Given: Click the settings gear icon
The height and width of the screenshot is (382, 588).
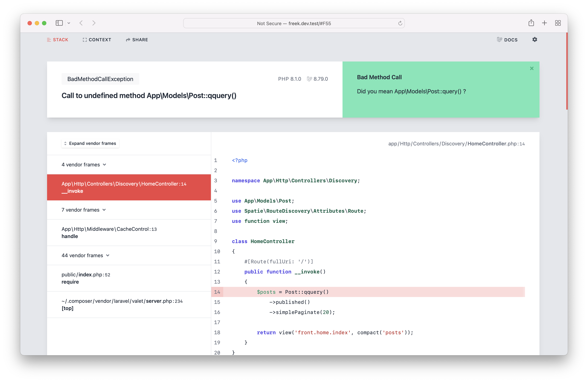Looking at the screenshot, I should [x=535, y=39].
